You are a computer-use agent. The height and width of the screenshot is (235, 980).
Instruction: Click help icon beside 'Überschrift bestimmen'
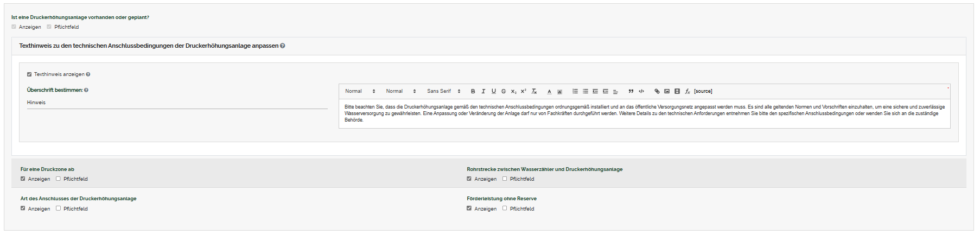tap(86, 90)
